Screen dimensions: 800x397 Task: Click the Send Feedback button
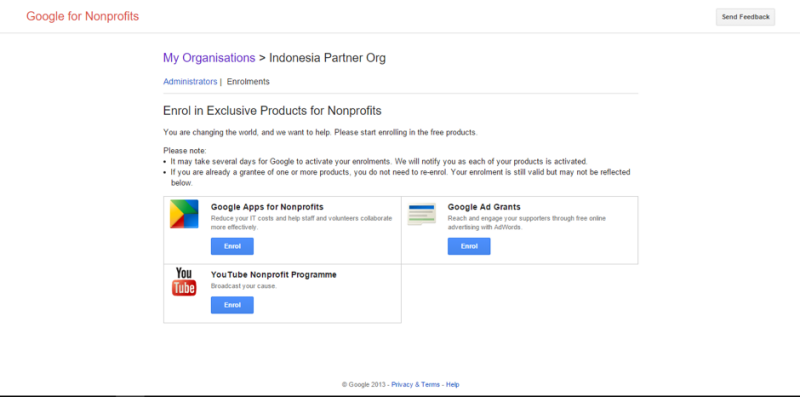click(x=745, y=17)
